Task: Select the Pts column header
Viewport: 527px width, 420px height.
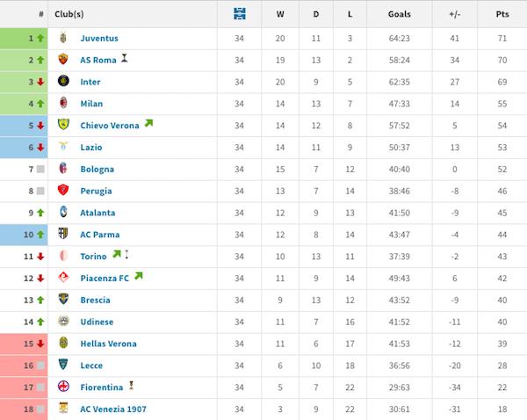Action: coord(502,15)
